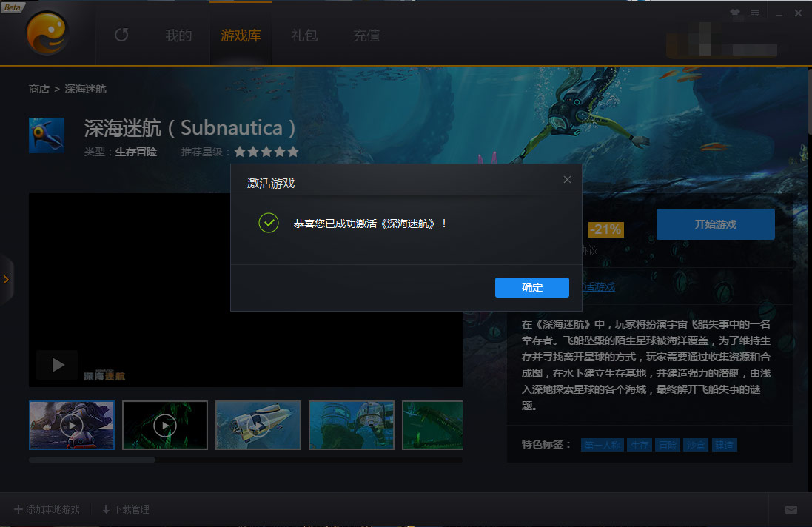Image resolution: width=812 pixels, height=527 pixels.
Task: Click 商店 in the breadcrumb
Action: click(39, 89)
